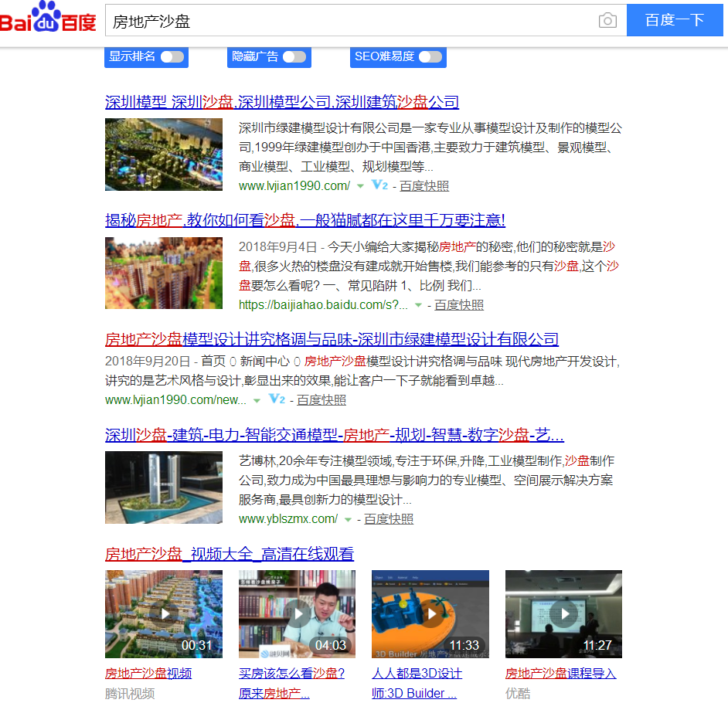Play the 11:27 video thumbnail
The image size is (728, 703).
point(563,614)
